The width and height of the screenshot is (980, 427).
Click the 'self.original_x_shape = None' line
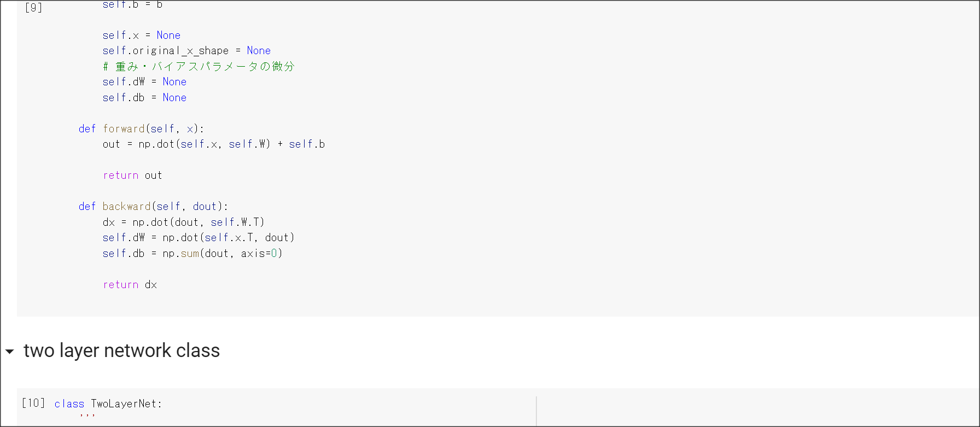pos(186,50)
